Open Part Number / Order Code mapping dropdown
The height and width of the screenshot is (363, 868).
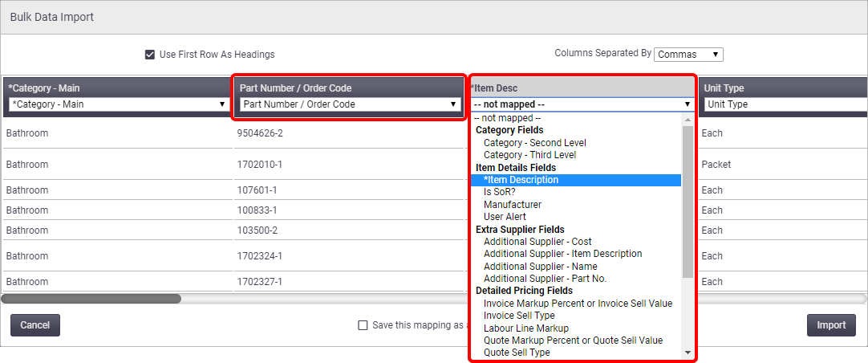351,104
